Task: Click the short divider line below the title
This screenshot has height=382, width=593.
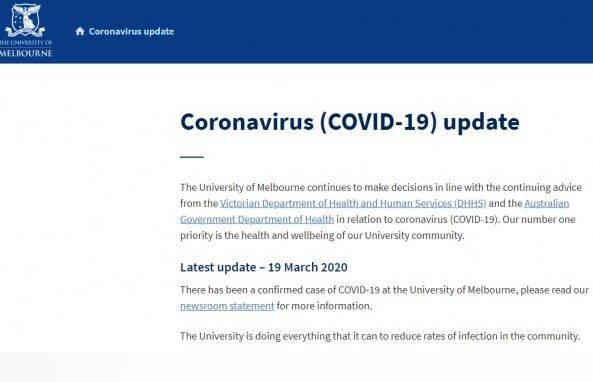Action: [192, 157]
